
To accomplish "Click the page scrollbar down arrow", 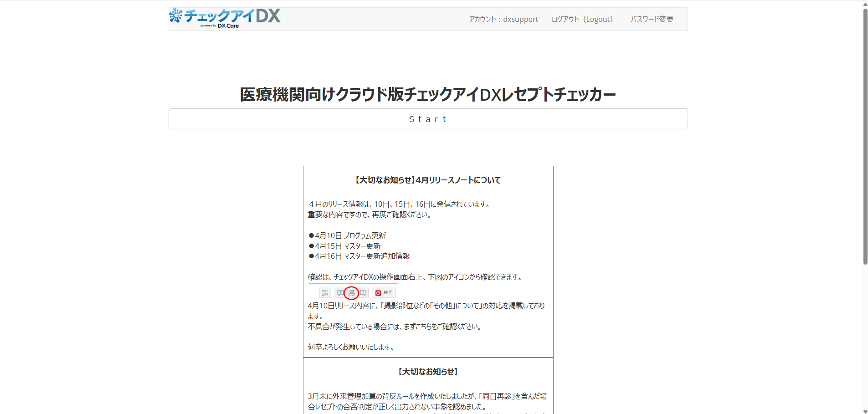I will [x=865, y=411].
